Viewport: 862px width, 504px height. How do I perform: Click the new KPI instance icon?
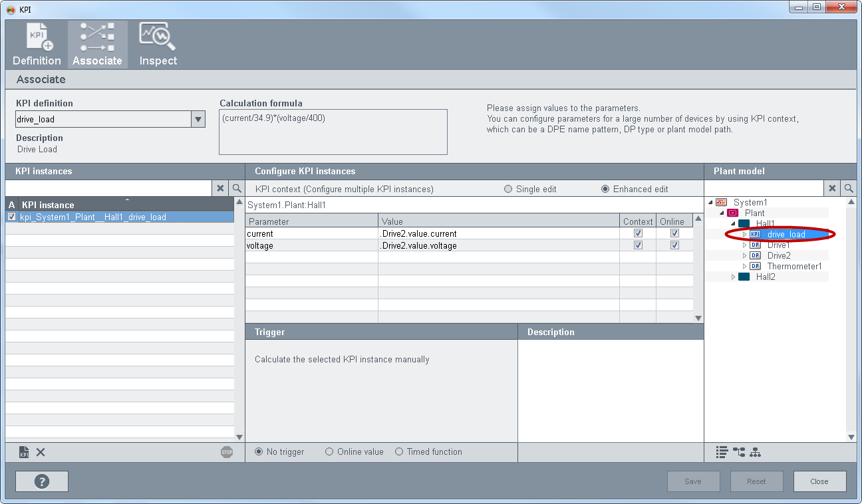24,452
